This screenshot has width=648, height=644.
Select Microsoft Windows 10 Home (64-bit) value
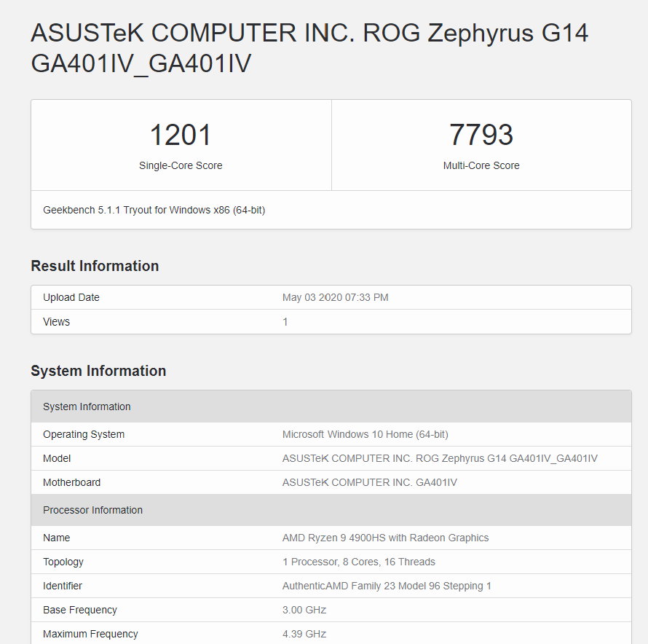[366, 434]
